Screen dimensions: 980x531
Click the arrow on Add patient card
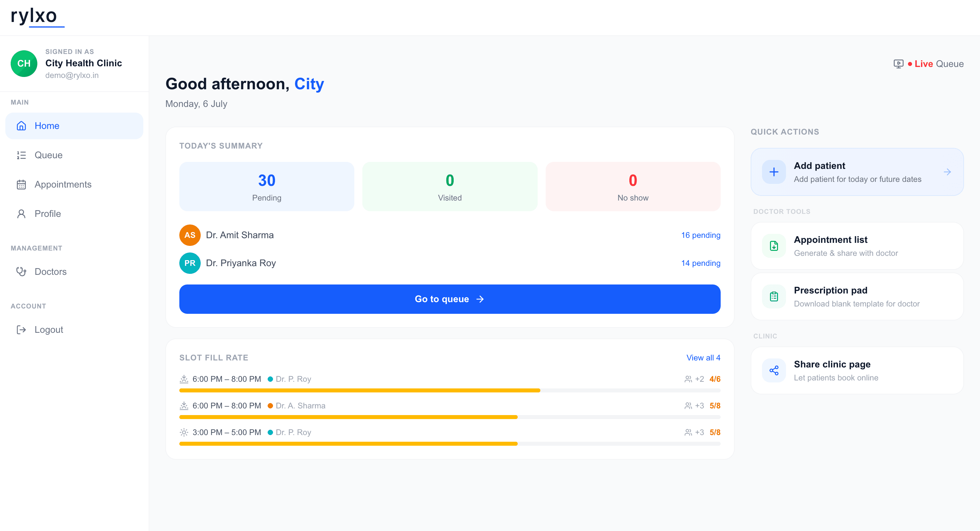[x=947, y=172]
